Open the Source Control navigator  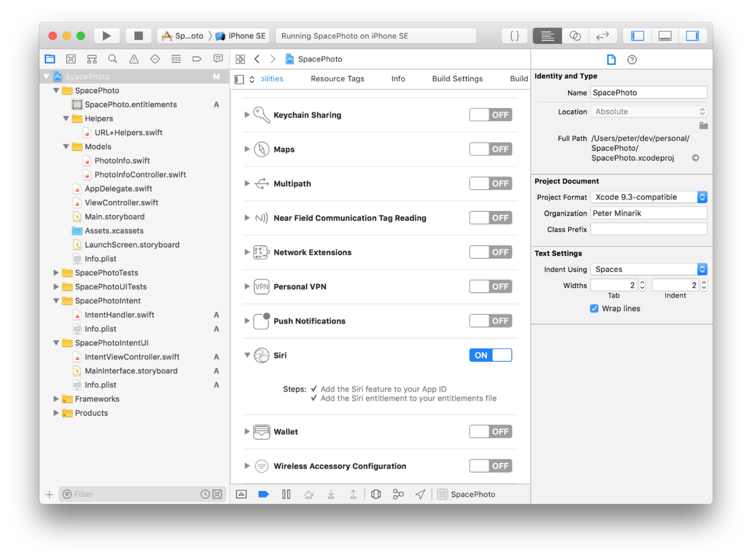[x=71, y=59]
